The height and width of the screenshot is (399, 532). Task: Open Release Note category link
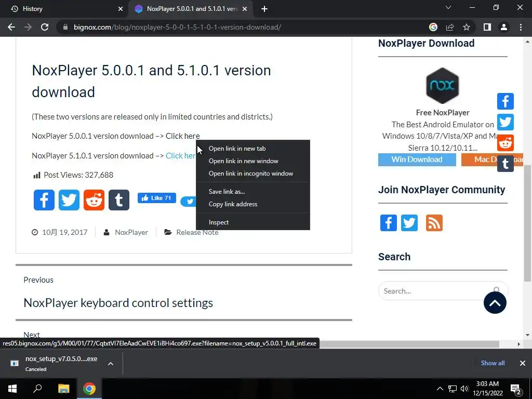[x=197, y=232]
